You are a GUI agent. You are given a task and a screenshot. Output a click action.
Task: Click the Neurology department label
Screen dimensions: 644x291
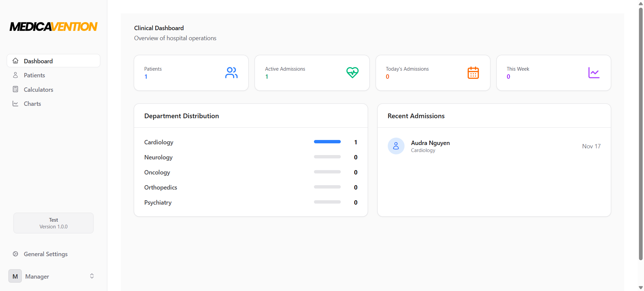click(158, 157)
